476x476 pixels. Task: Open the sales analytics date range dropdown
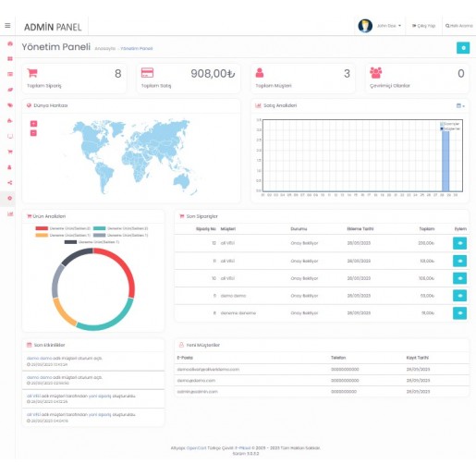tap(460, 105)
